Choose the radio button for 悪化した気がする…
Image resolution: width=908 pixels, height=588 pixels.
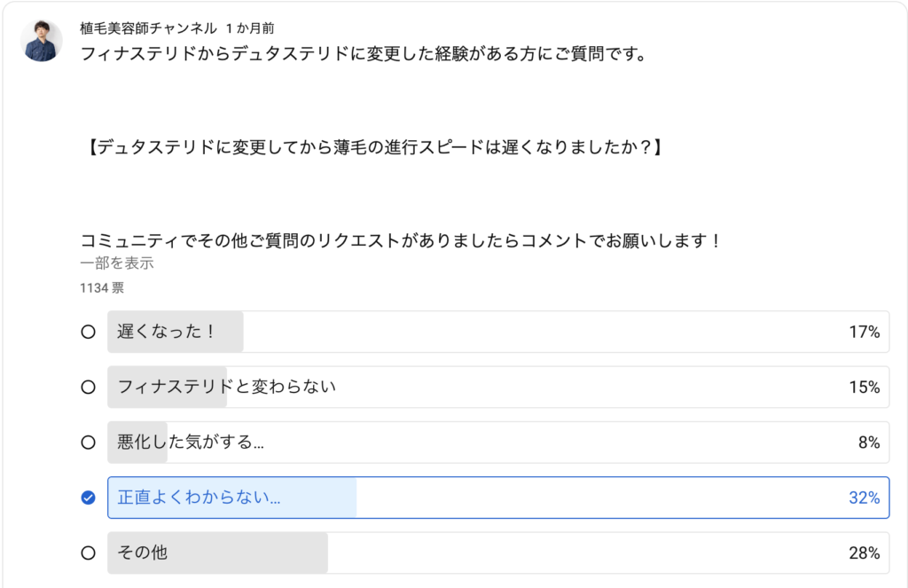(x=88, y=443)
